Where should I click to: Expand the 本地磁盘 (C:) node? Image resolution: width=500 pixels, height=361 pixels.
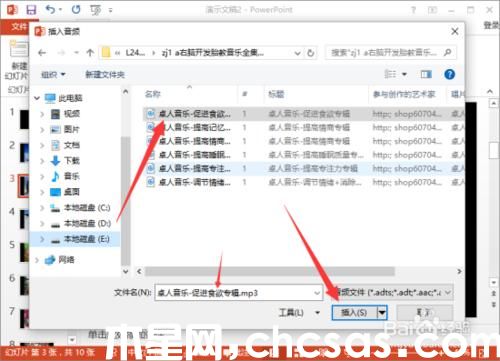(42, 208)
